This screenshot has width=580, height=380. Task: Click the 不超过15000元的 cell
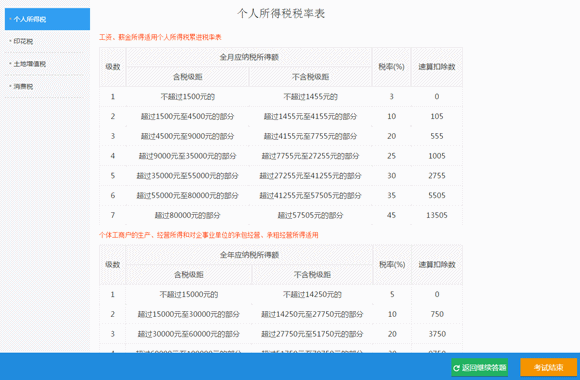pos(189,295)
